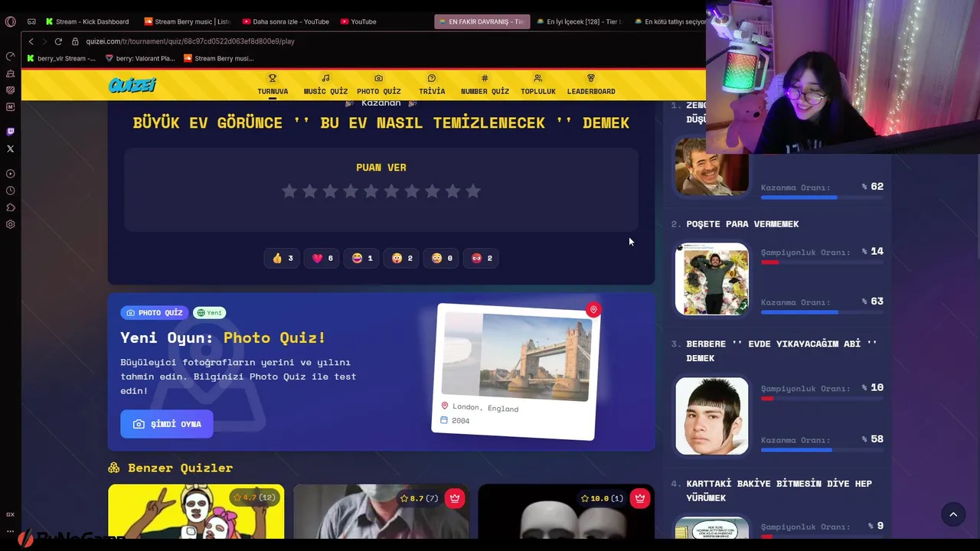Open the sidebar settings gear
This screenshot has width=980, height=551.
10,224
